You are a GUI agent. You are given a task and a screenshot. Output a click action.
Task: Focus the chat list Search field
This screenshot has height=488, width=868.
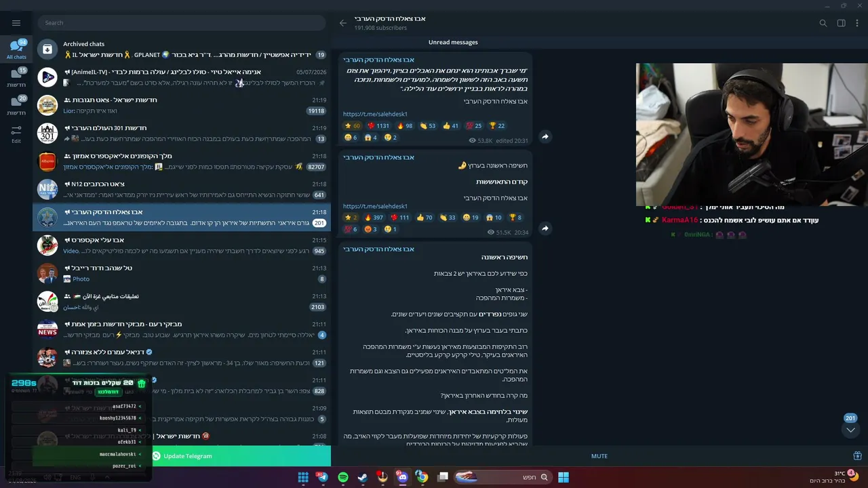[x=182, y=22]
